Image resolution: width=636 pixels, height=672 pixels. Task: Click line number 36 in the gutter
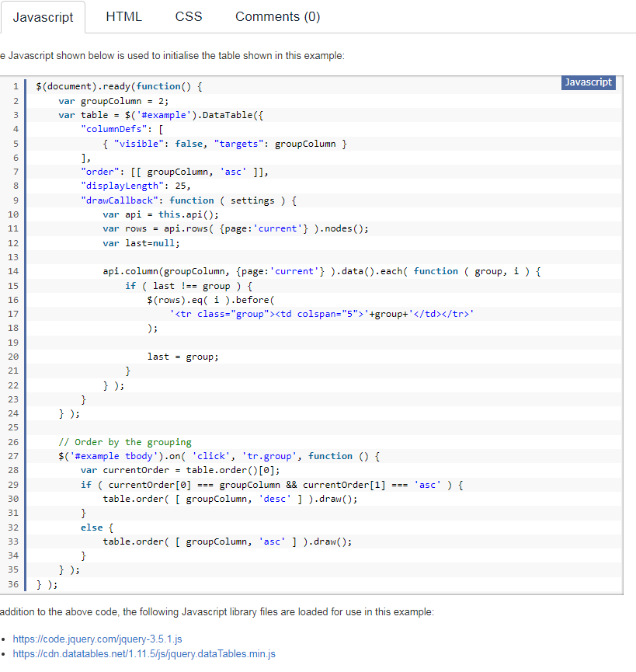13,584
